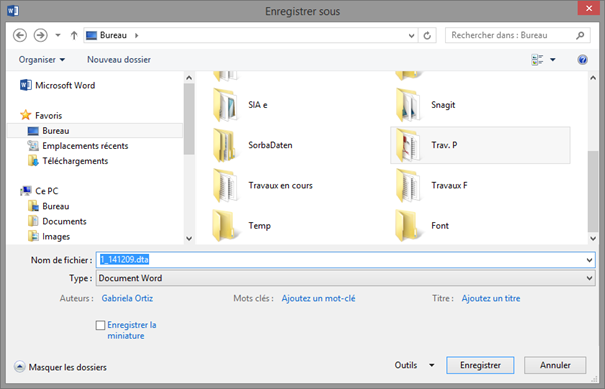The width and height of the screenshot is (605, 389).
Task: Open Emplacements récents
Action: (78, 146)
